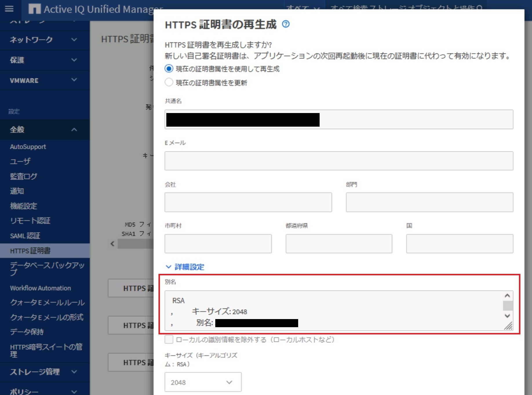The height and width of the screenshot is (395, 532).
Task: Click the 別名 text area resize handle
Action: pyautogui.click(x=508, y=326)
